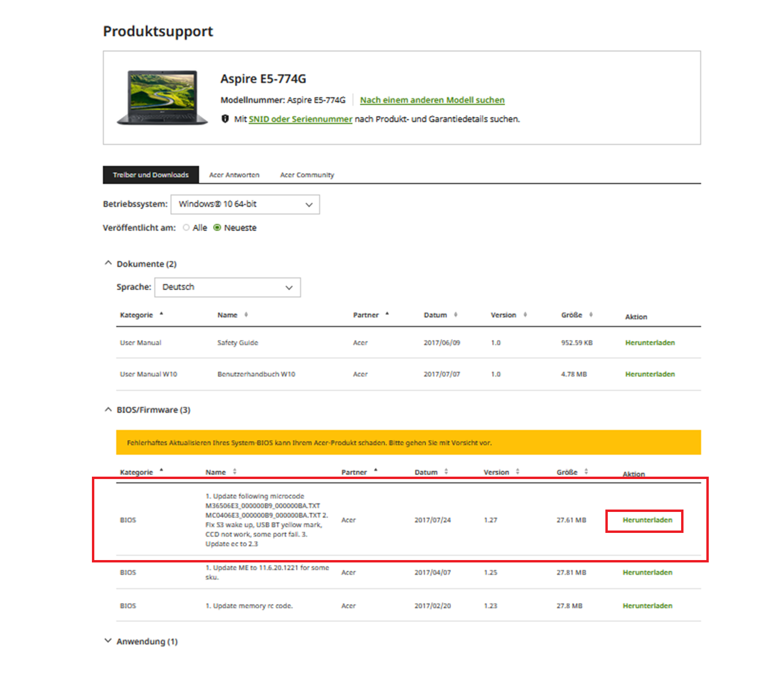
Task: Click Größe sort arrows in Dokumente table
Action: point(591,315)
